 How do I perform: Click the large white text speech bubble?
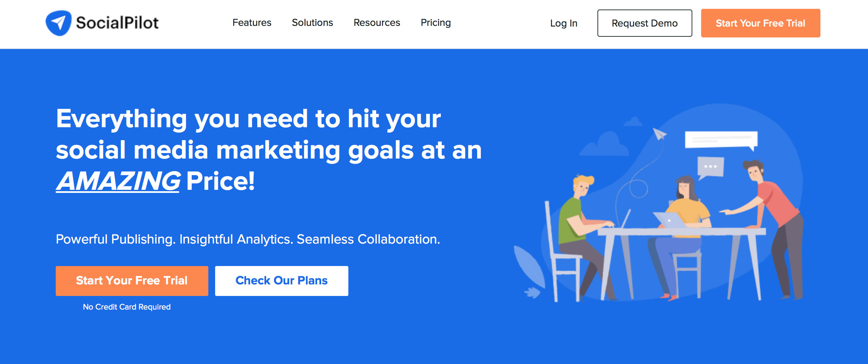(721, 140)
